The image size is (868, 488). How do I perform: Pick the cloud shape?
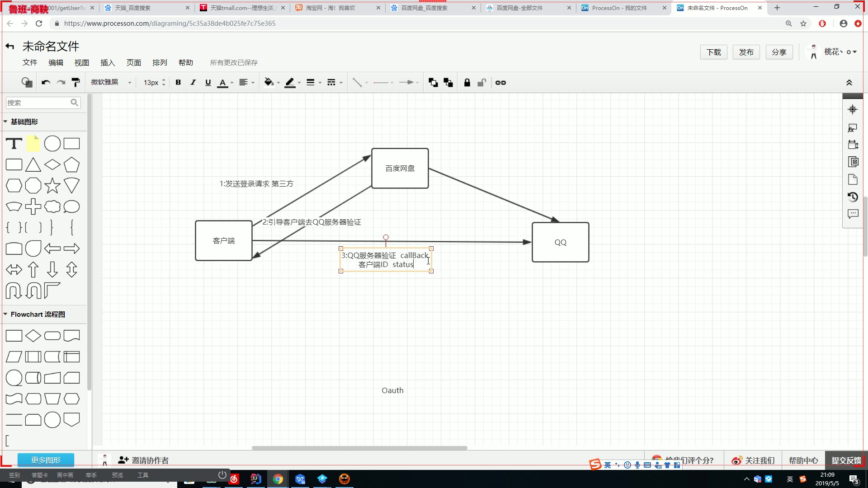point(52,206)
